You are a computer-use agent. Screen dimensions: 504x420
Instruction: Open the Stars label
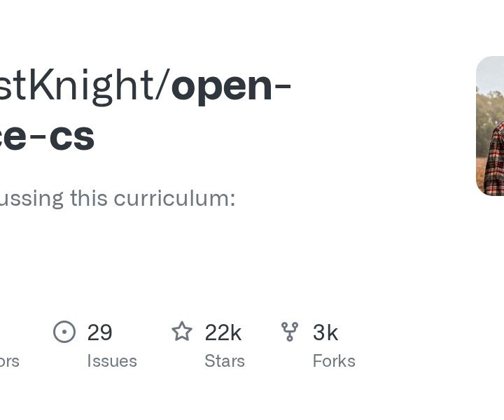click(x=225, y=361)
